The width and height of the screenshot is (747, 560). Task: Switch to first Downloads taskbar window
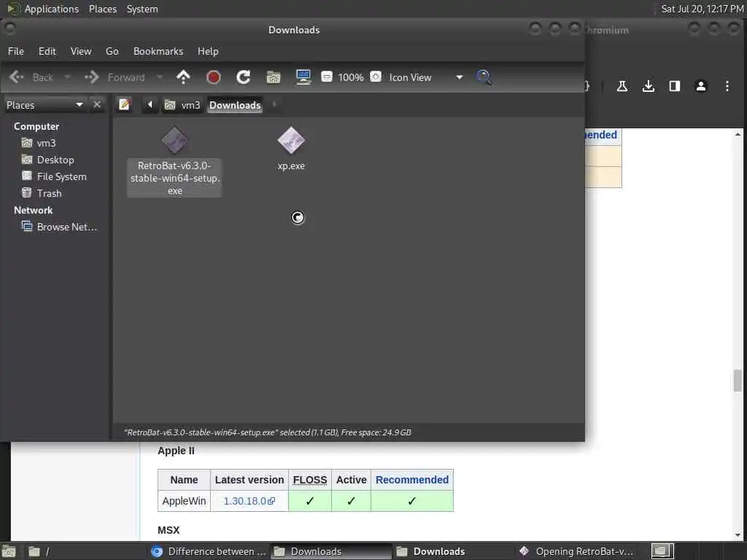tap(330, 551)
